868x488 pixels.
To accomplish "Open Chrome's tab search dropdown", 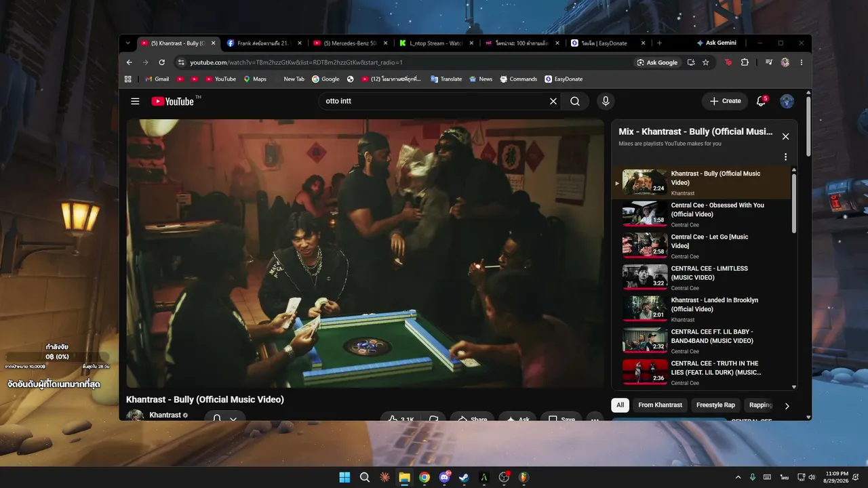I will pos(127,43).
